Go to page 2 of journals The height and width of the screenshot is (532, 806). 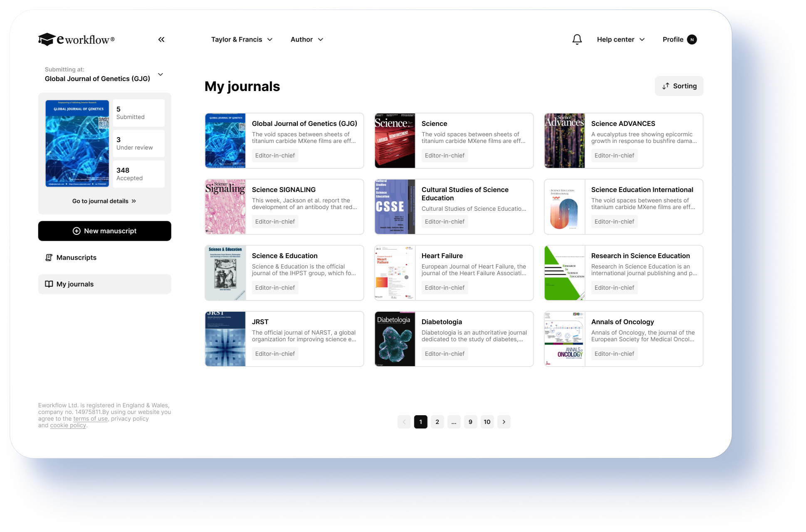pos(437,422)
